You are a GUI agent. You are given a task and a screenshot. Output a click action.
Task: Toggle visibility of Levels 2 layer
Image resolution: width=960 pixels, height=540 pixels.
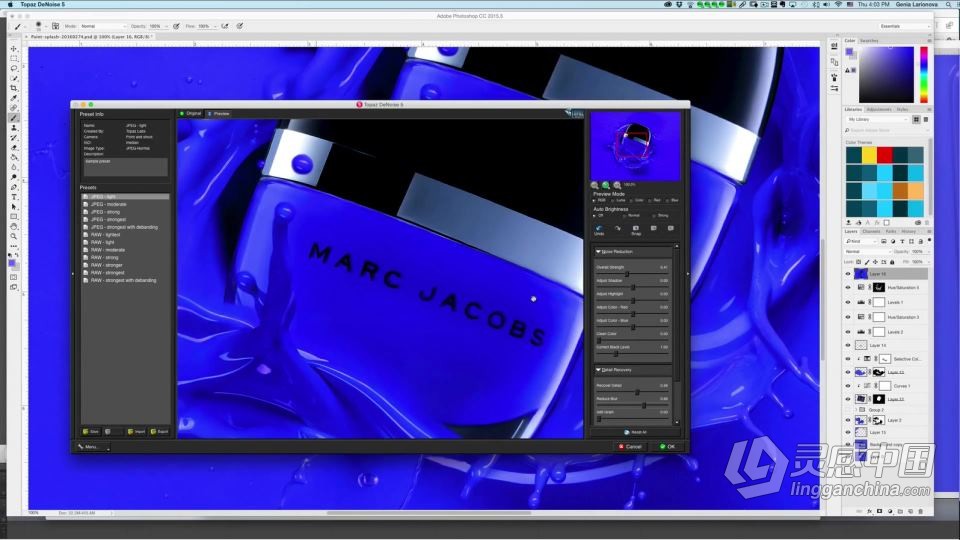tap(848, 332)
